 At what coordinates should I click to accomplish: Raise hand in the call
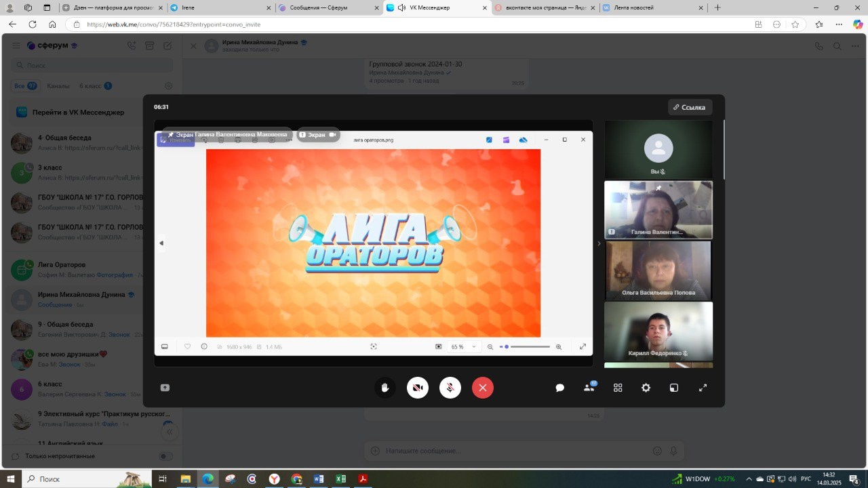[385, 388]
